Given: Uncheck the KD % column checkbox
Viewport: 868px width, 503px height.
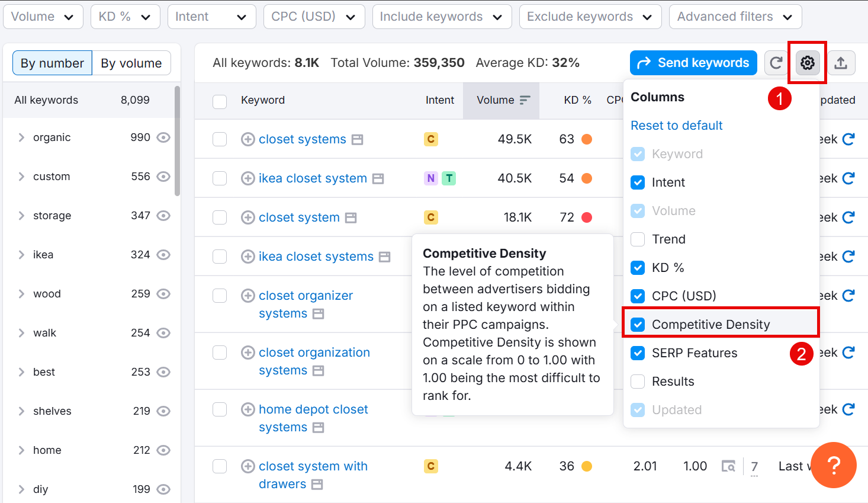Looking at the screenshot, I should 638,268.
